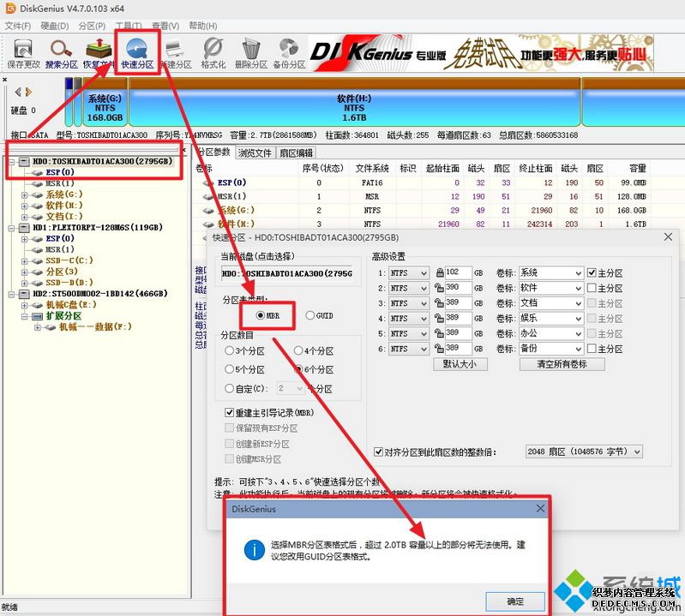This screenshot has width=685, height=616.
Task: Switch to the 扇区编辑 tab
Action: [x=296, y=153]
